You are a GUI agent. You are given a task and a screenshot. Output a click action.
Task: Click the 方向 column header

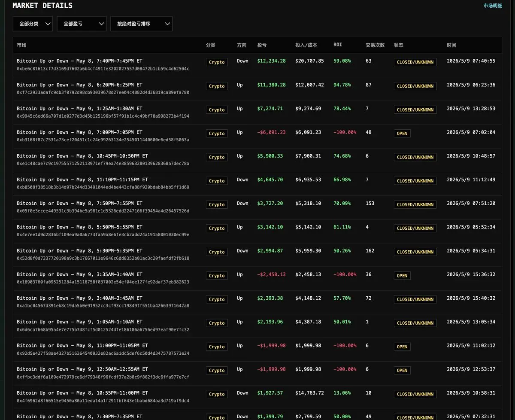tap(242, 45)
